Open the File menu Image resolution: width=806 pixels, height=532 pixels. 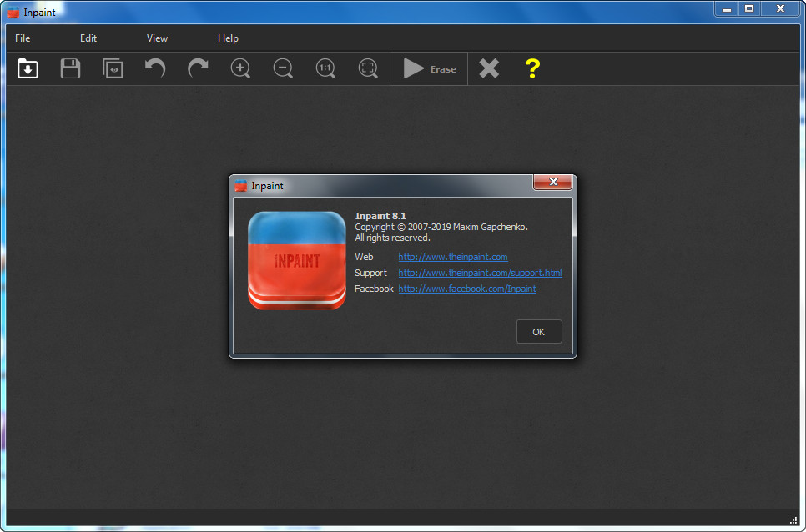click(x=23, y=38)
